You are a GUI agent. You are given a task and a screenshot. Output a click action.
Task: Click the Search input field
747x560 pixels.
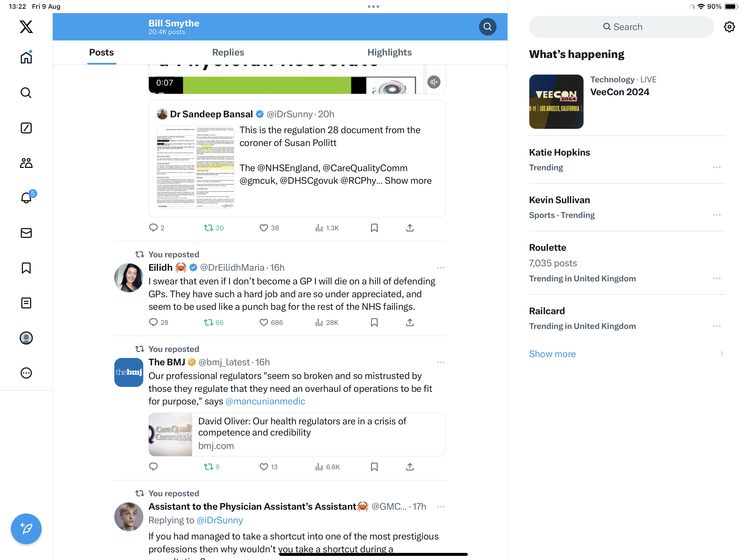point(621,27)
